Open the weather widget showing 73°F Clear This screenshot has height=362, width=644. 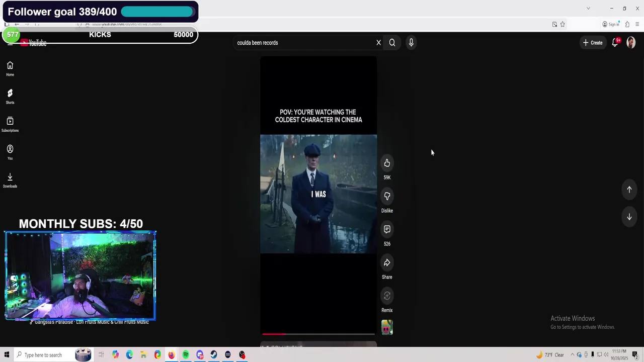click(550, 355)
